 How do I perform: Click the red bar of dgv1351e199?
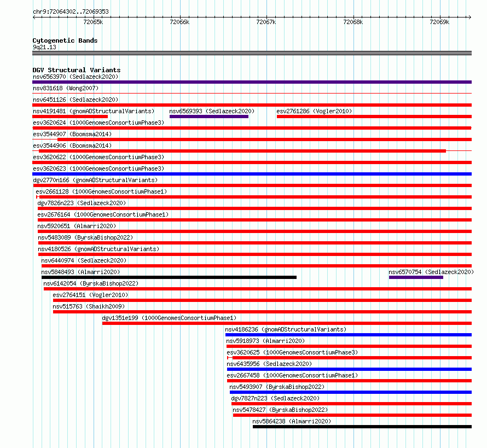click(x=287, y=323)
